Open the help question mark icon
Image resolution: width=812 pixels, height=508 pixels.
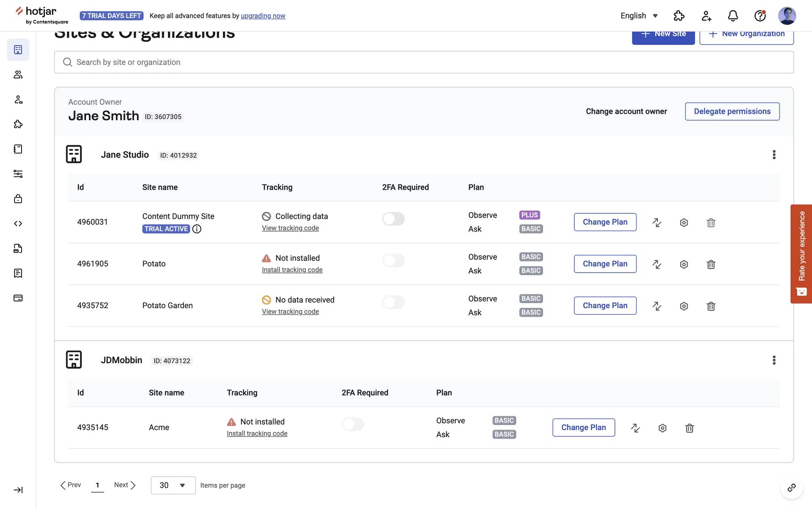(760, 16)
